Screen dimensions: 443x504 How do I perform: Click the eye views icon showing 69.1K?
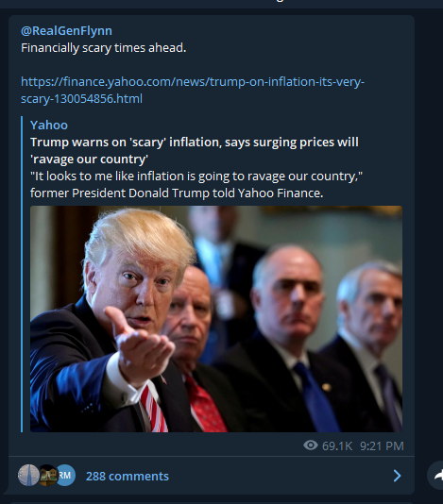311,445
